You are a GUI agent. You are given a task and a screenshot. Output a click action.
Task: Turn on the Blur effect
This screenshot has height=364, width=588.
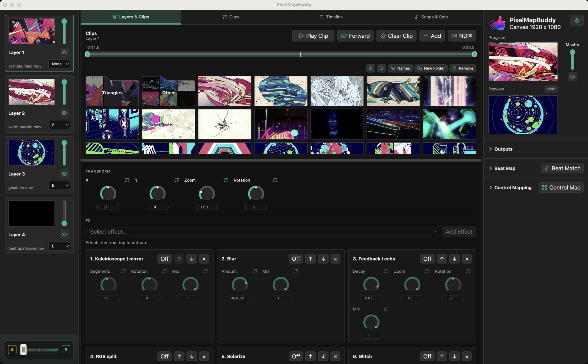point(296,259)
